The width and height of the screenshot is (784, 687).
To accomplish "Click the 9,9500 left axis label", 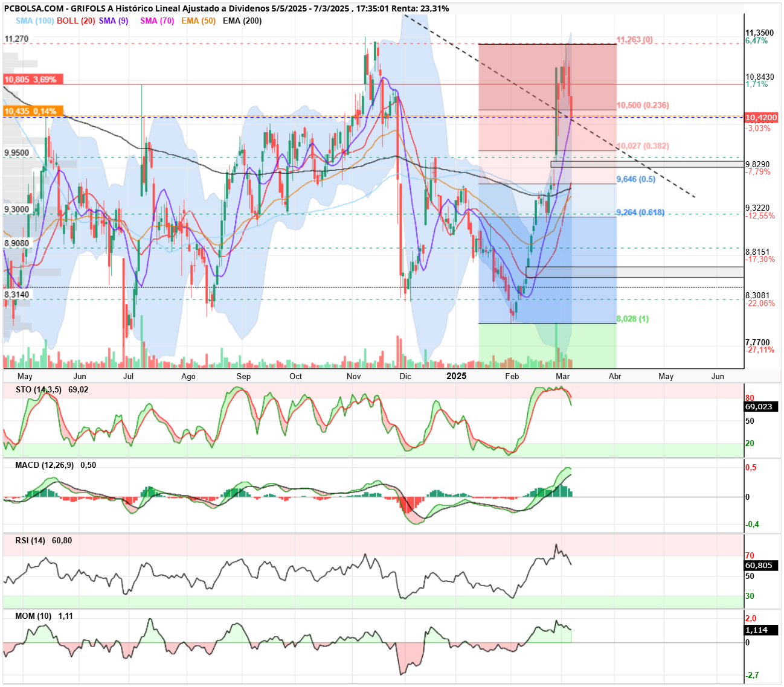I will point(17,153).
